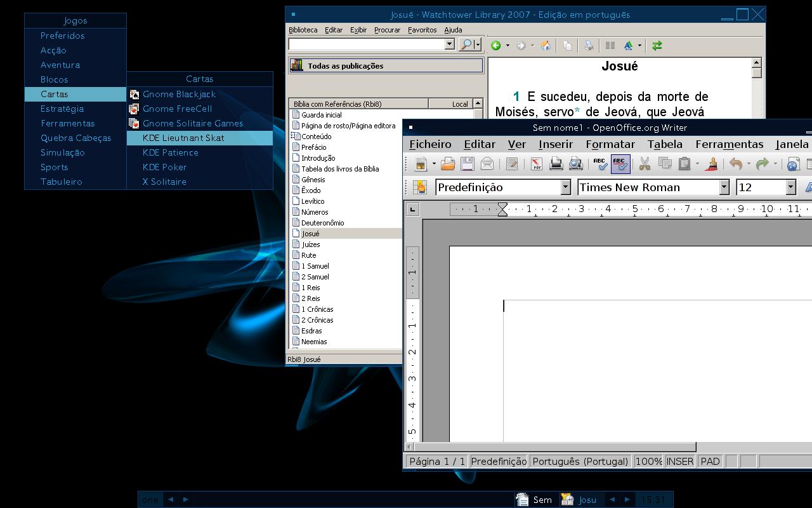
Task: Open the Biblioteca menu in Watchtower Library
Action: [x=303, y=30]
